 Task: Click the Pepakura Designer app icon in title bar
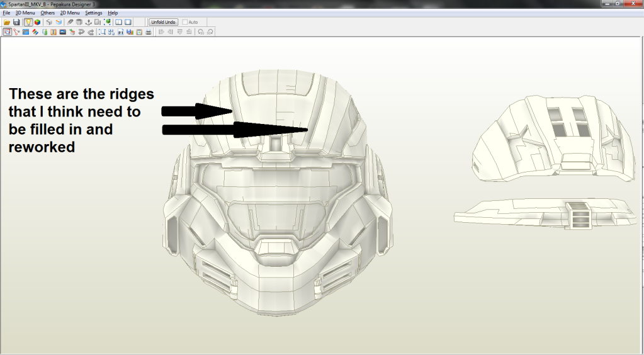[3, 4]
